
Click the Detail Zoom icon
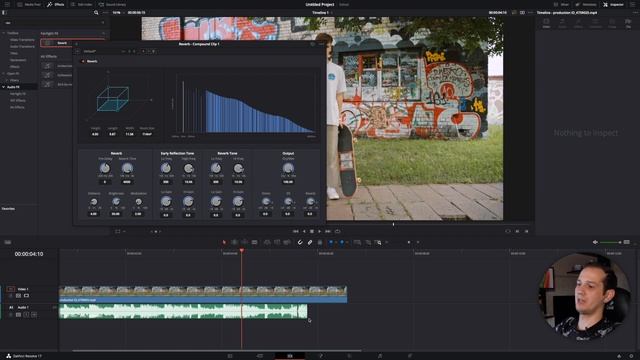click(368, 242)
